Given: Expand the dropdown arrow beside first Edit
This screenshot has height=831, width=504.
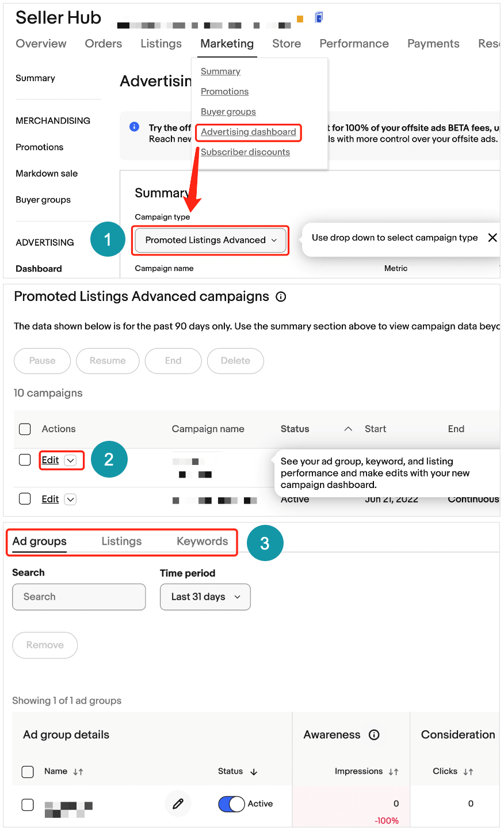Looking at the screenshot, I should pos(70,460).
